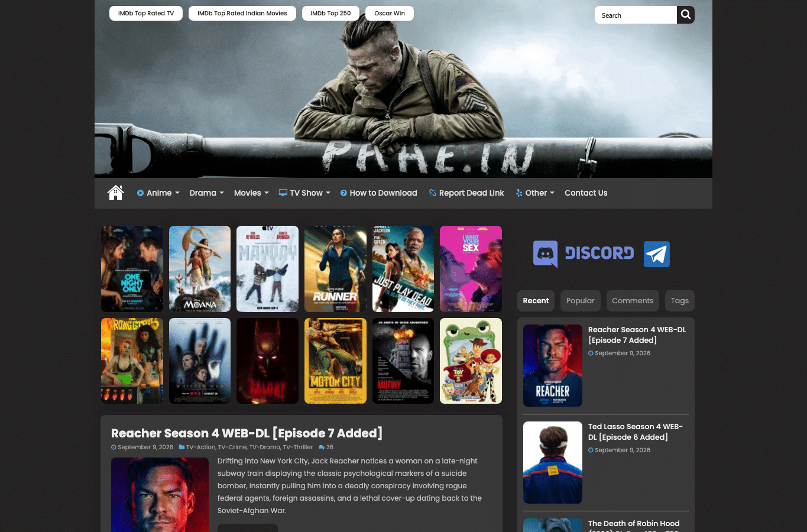The height and width of the screenshot is (532, 807).
Task: Open IMDb Top Rated TV link
Action: (146, 13)
